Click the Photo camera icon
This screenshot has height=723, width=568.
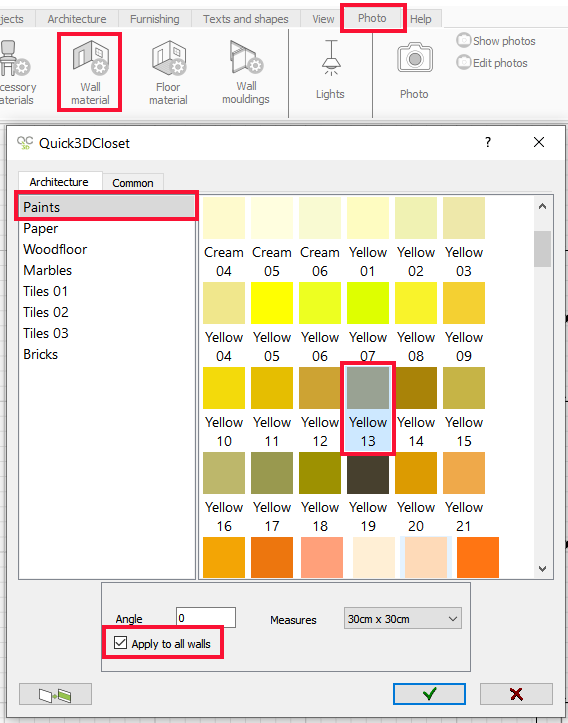tap(414, 58)
